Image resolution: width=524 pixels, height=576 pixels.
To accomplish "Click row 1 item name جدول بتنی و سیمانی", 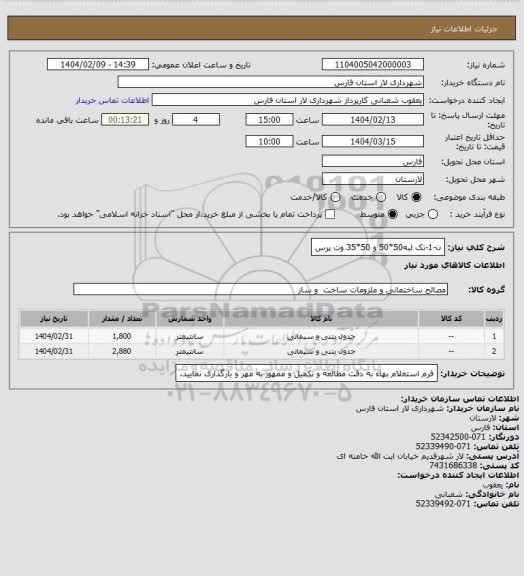I will tap(321, 336).
